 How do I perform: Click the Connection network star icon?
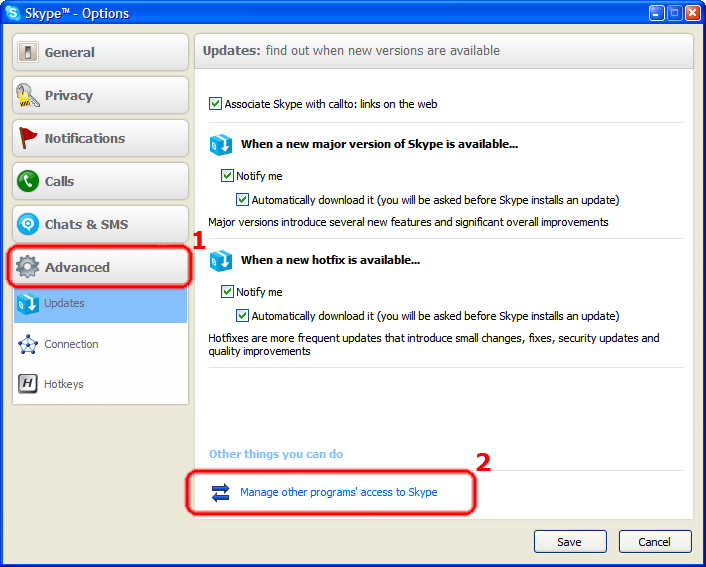click(x=28, y=344)
